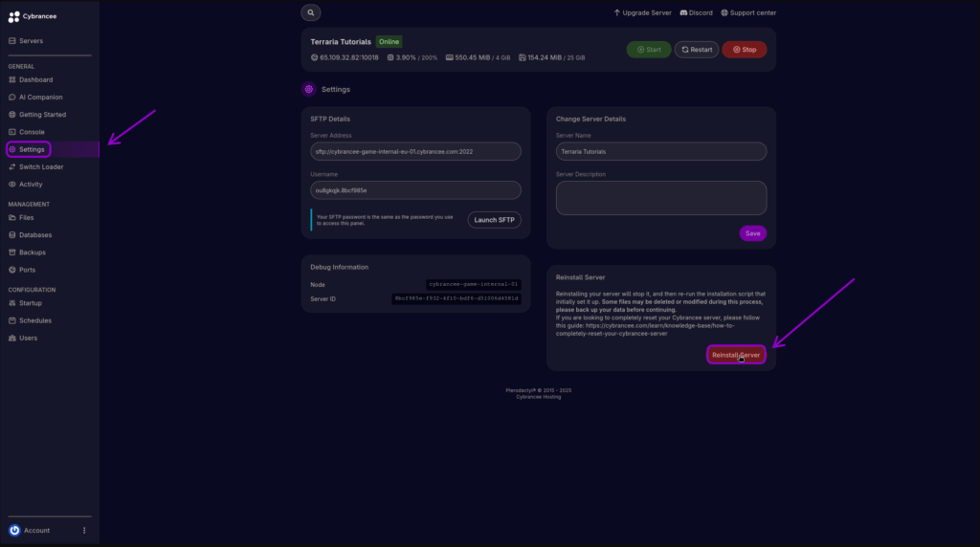Click the Support center globe icon

pyautogui.click(x=724, y=12)
